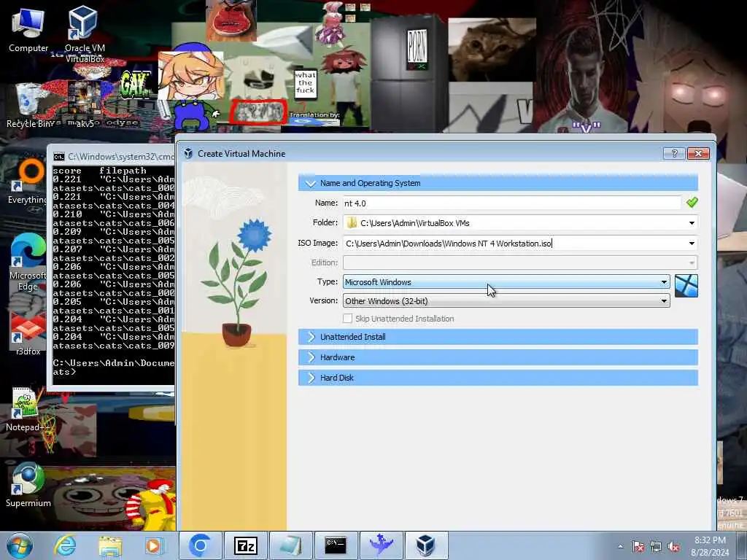
Task: Open the disabled Edition dropdown
Action: click(519, 262)
